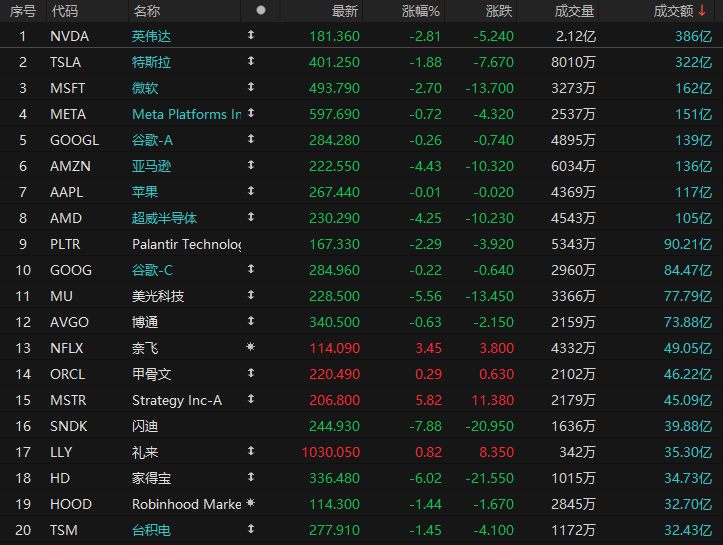This screenshot has height=545, width=723.
Task: Click the gray dot column header
Action: pos(261,10)
